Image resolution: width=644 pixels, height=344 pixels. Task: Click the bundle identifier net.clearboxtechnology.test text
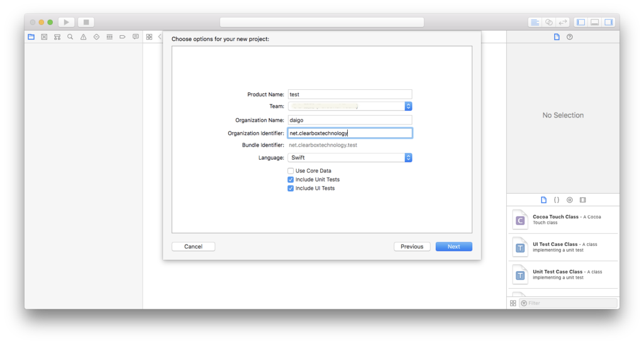point(323,145)
